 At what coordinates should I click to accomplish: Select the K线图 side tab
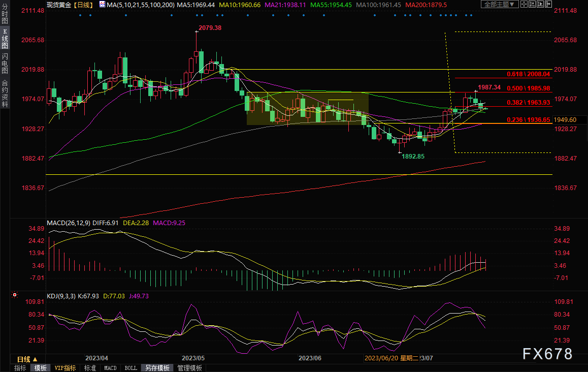[x=5, y=39]
